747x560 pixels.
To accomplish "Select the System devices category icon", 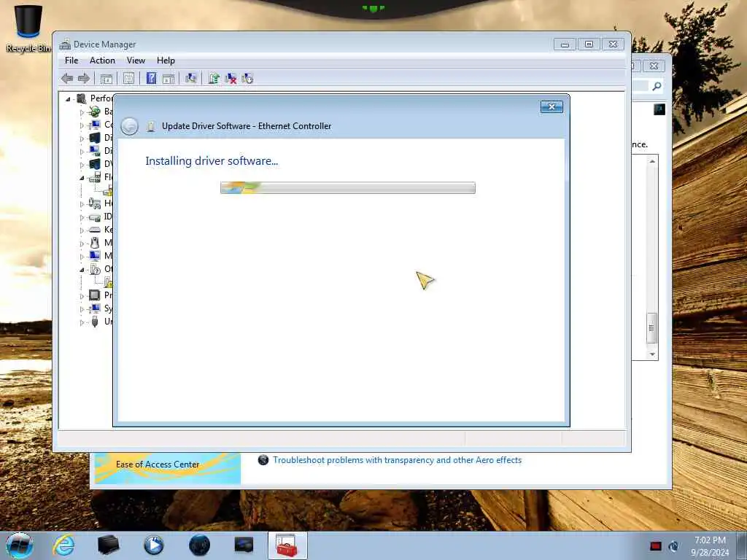I will [95, 308].
